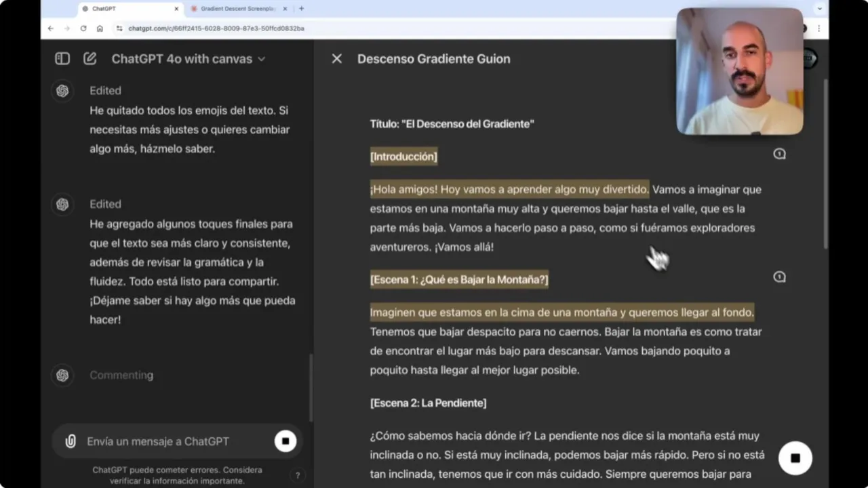Image resolution: width=868 pixels, height=488 pixels.
Task: Click heading '[Escena 2: La Pendiente]'
Action: click(x=428, y=403)
